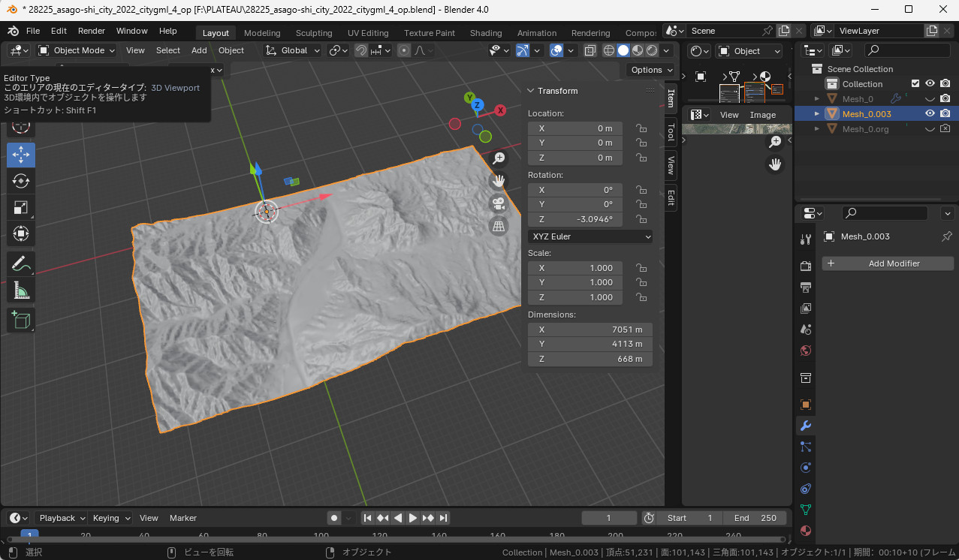959x560 pixels.
Task: Open the Render menu
Action: tap(92, 31)
